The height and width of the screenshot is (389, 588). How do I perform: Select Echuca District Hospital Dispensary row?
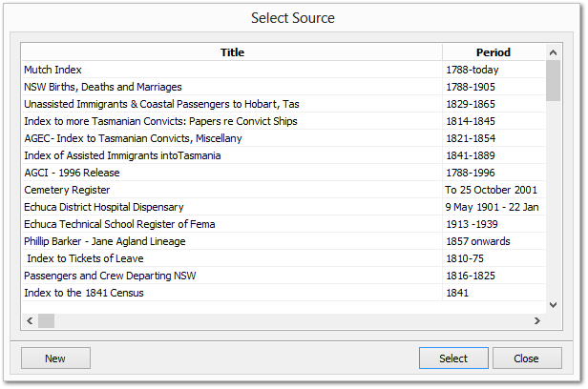click(104, 207)
